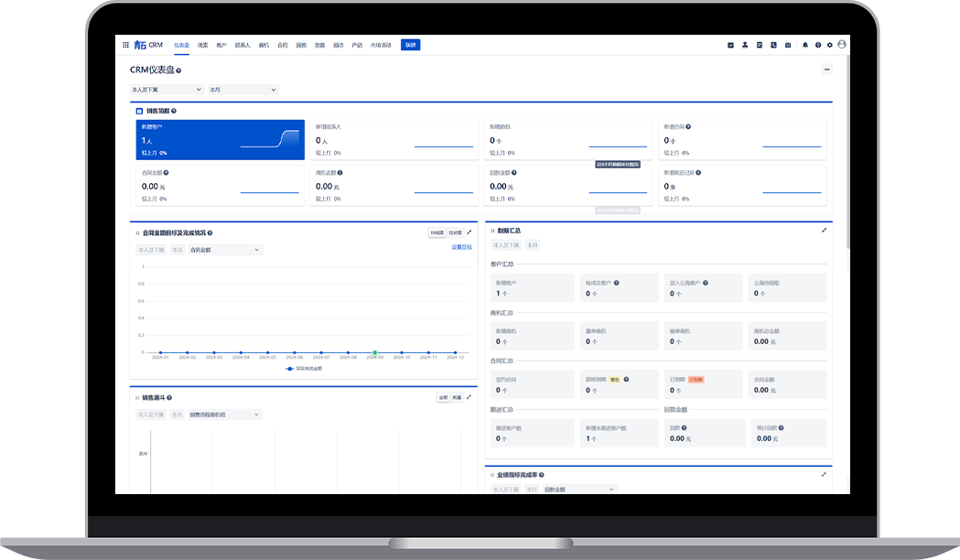Go to the 线索 tab
960x560 pixels.
pos(202,45)
